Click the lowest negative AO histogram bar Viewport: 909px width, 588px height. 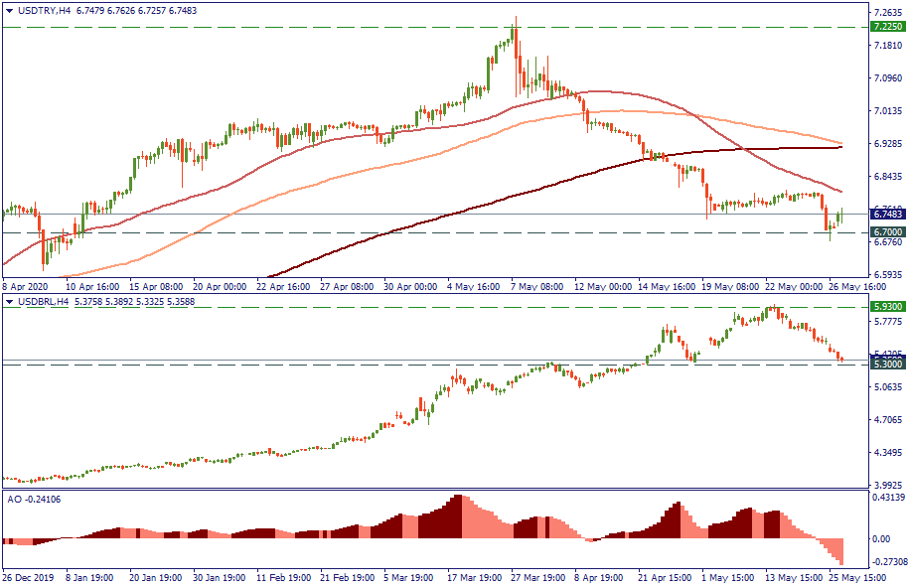(840, 551)
